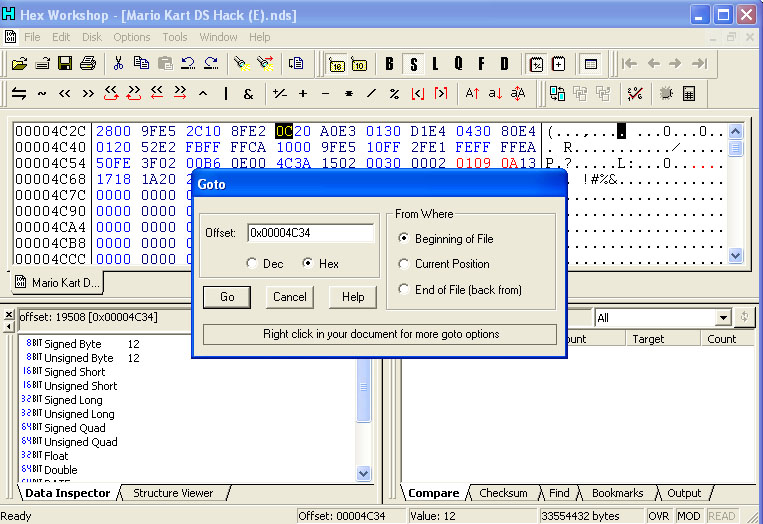
Task: Click Data Inspector scrollbar down arrow
Action: click(363, 473)
